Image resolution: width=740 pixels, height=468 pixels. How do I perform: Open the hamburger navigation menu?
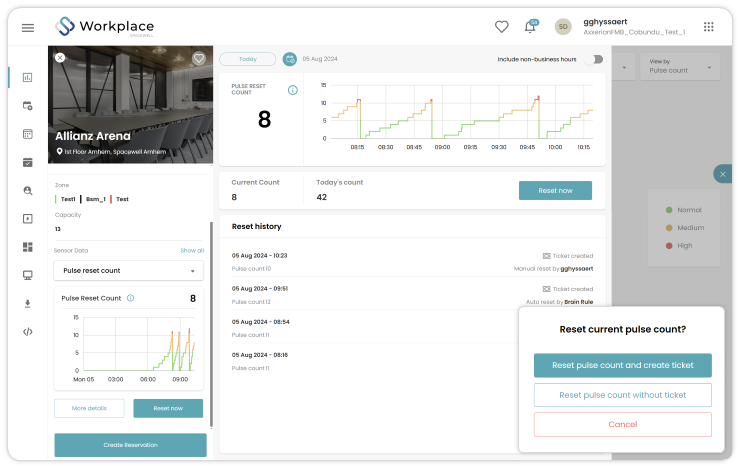(28, 28)
